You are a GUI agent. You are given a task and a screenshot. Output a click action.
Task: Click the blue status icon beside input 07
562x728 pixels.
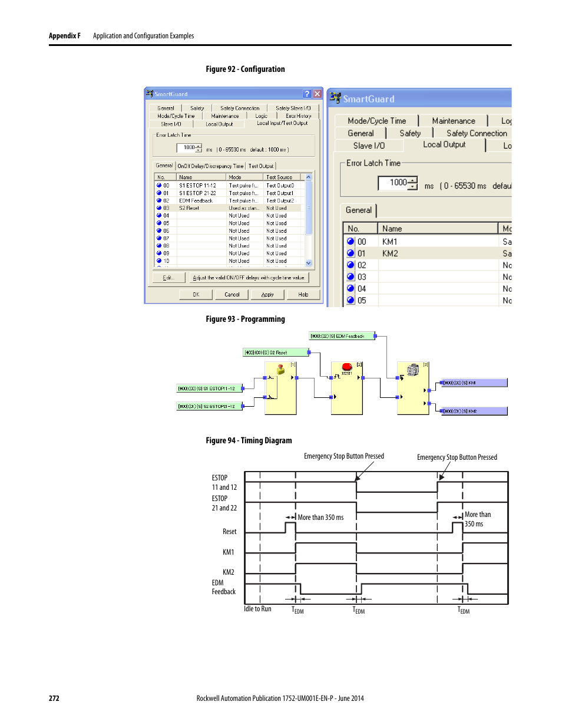click(x=159, y=238)
